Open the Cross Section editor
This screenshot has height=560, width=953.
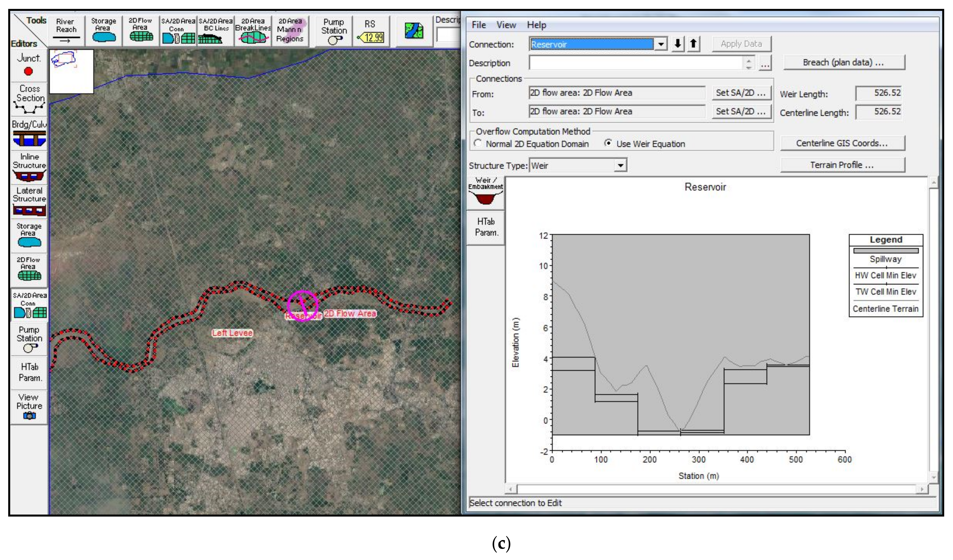pyautogui.click(x=29, y=99)
